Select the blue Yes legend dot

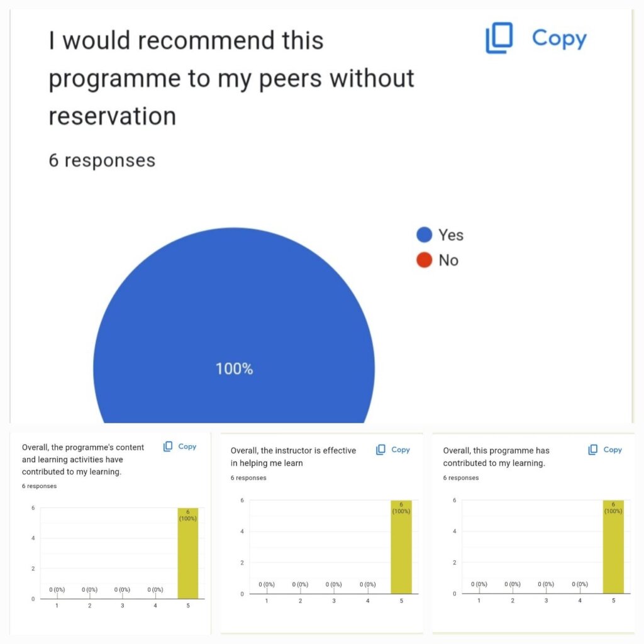[x=425, y=235]
